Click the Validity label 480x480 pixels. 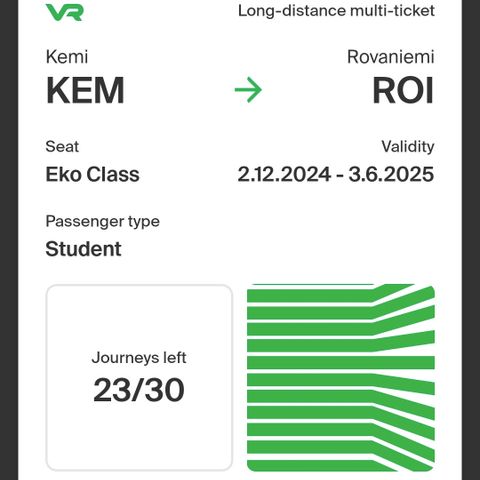[408, 147]
